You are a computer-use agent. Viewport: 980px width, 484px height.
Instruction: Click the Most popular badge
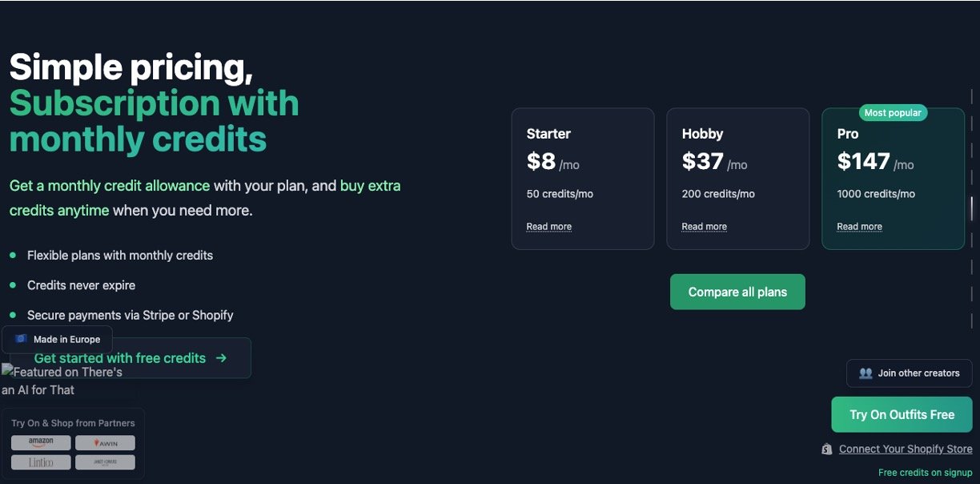pos(893,113)
